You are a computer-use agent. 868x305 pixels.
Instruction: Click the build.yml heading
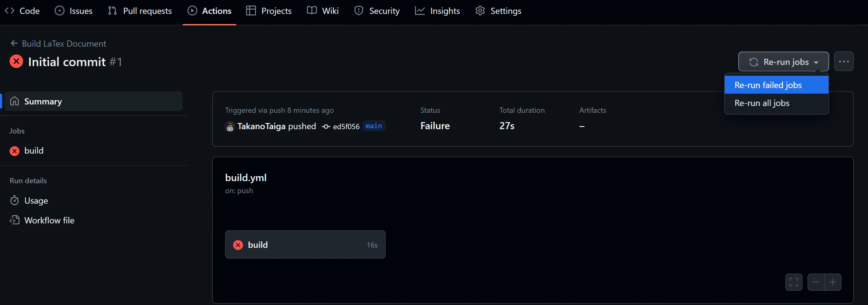(x=246, y=177)
